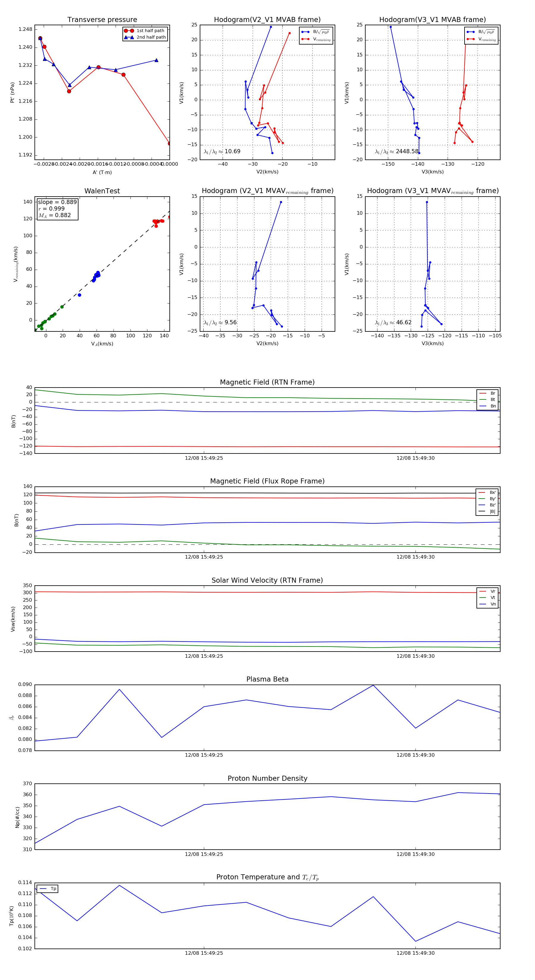
Task: Select the "Bx'" legend entry
Action: (x=487, y=492)
